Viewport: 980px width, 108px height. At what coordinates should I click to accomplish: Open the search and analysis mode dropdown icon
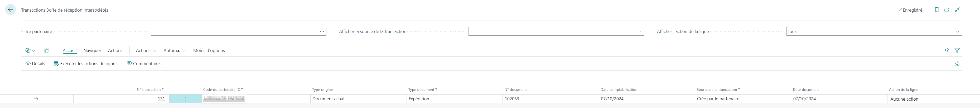point(30,50)
